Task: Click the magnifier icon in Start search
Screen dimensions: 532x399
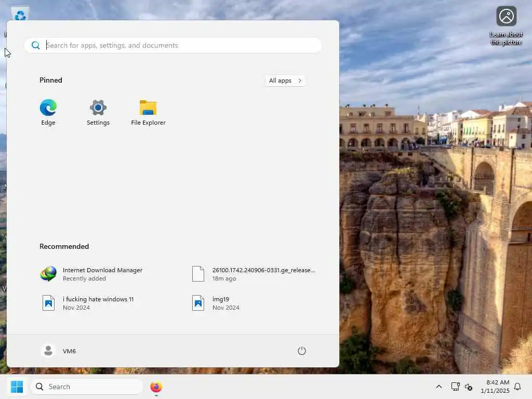Action: pos(36,45)
